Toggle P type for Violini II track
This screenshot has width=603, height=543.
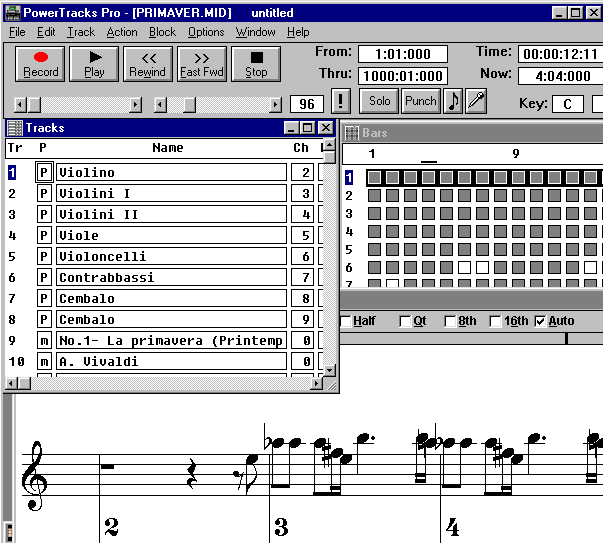tap(44, 214)
